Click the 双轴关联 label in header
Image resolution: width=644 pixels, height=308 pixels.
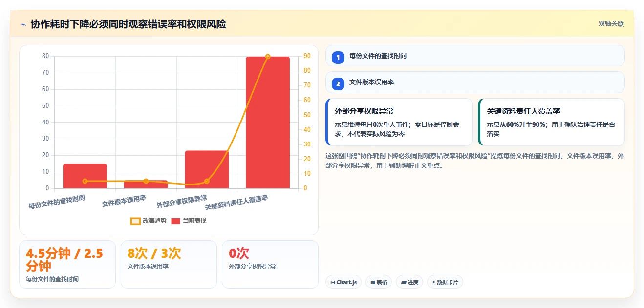tap(611, 23)
